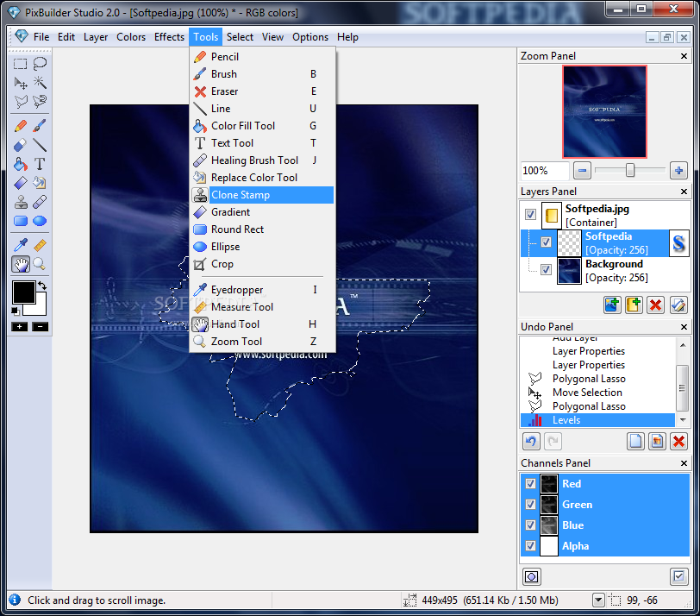The image size is (700, 616).
Task: Choose the Eyedropper tool in left toolbox
Action: 20,245
